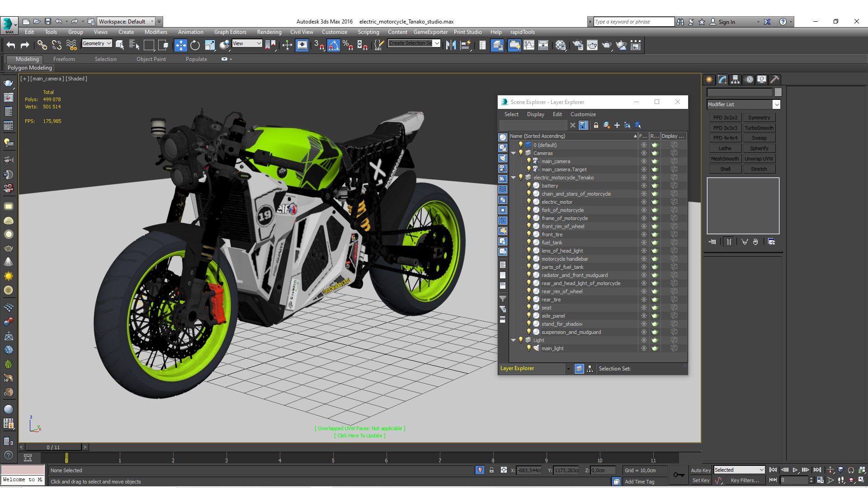The height and width of the screenshot is (488, 868).
Task: Toggle the Angle Snap icon
Action: (334, 45)
